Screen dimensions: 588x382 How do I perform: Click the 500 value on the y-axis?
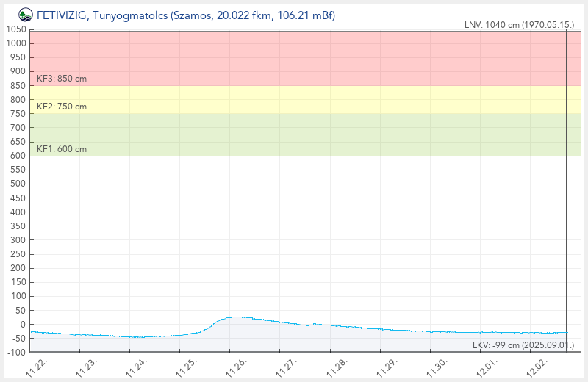pos(18,184)
